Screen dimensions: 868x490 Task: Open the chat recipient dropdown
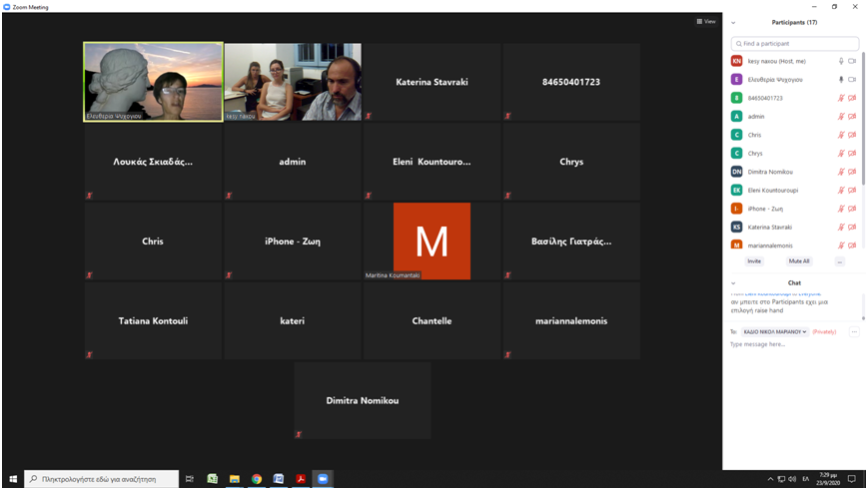(x=774, y=331)
